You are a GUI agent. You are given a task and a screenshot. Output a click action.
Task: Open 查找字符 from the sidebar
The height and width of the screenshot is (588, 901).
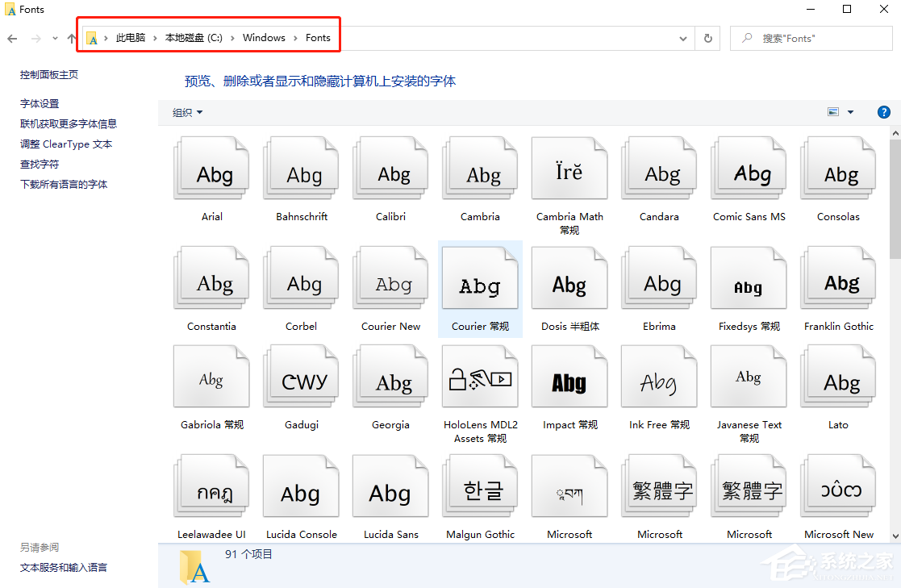tap(40, 164)
